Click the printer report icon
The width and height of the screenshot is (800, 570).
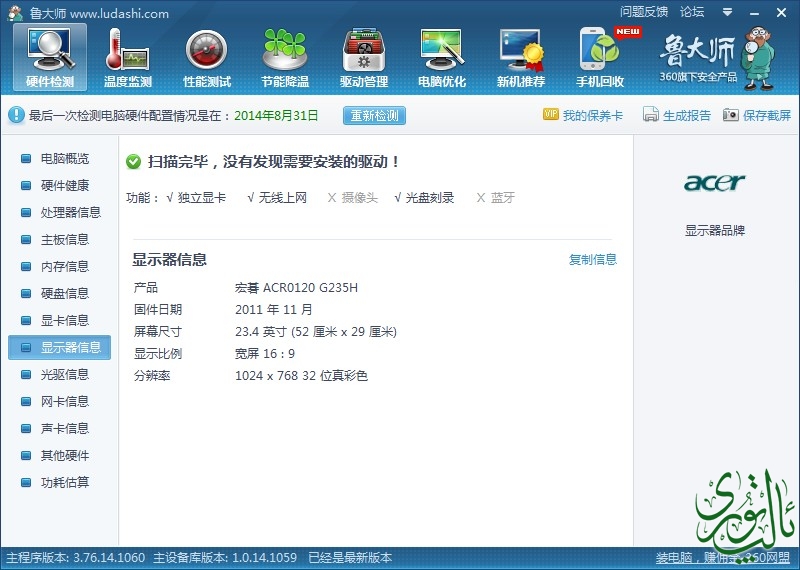point(651,114)
